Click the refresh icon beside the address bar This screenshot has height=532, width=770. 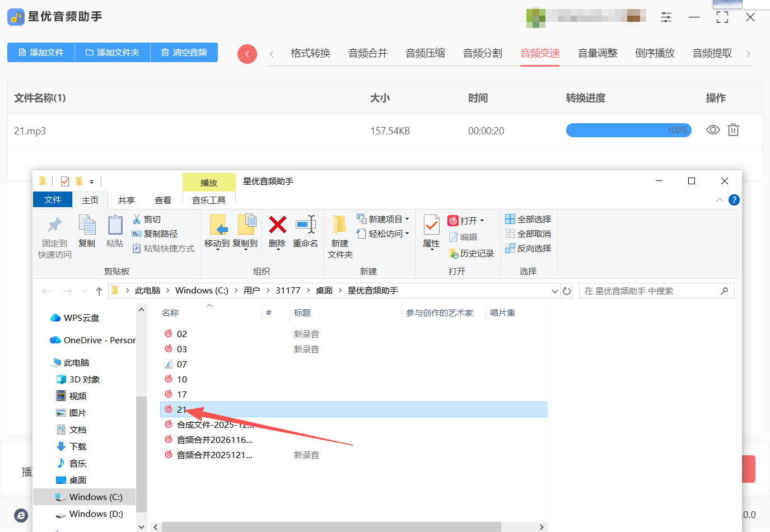tap(567, 291)
